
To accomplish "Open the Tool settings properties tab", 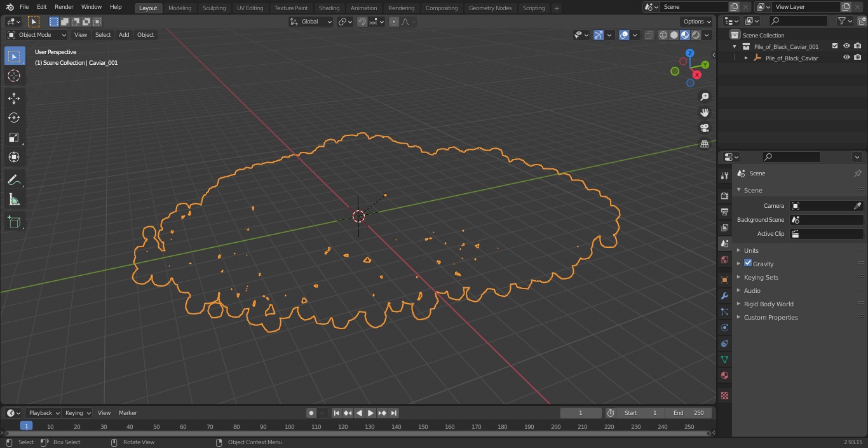I will point(724,176).
